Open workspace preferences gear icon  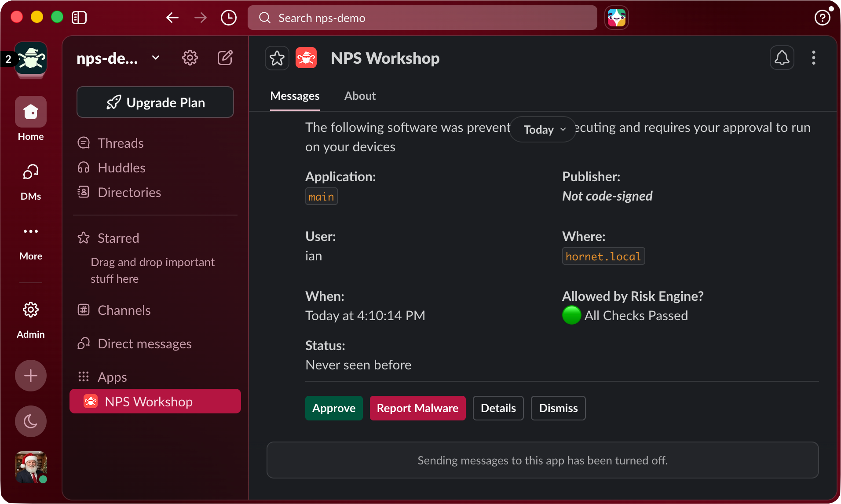tap(190, 58)
